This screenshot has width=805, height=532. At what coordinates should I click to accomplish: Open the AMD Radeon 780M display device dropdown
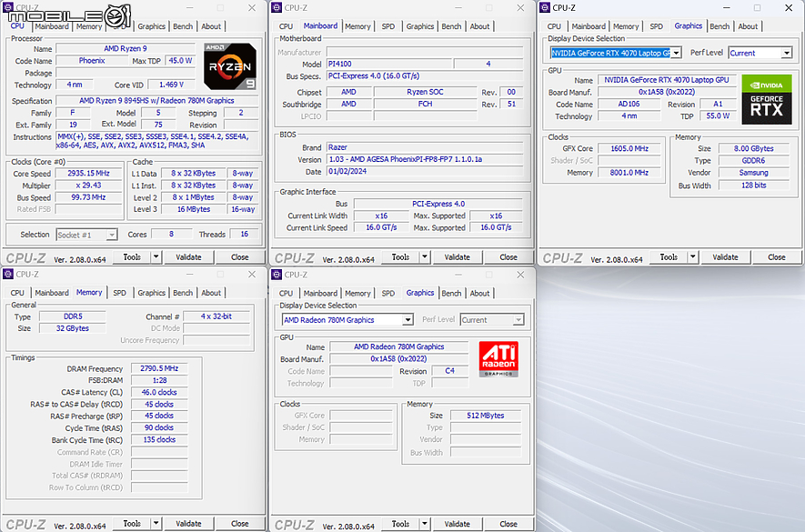pyautogui.click(x=408, y=320)
